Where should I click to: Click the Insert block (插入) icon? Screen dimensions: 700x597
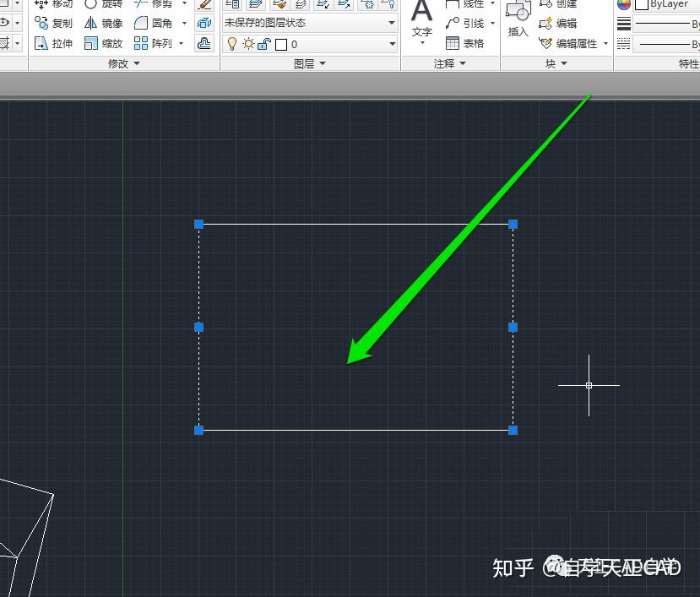(x=518, y=19)
